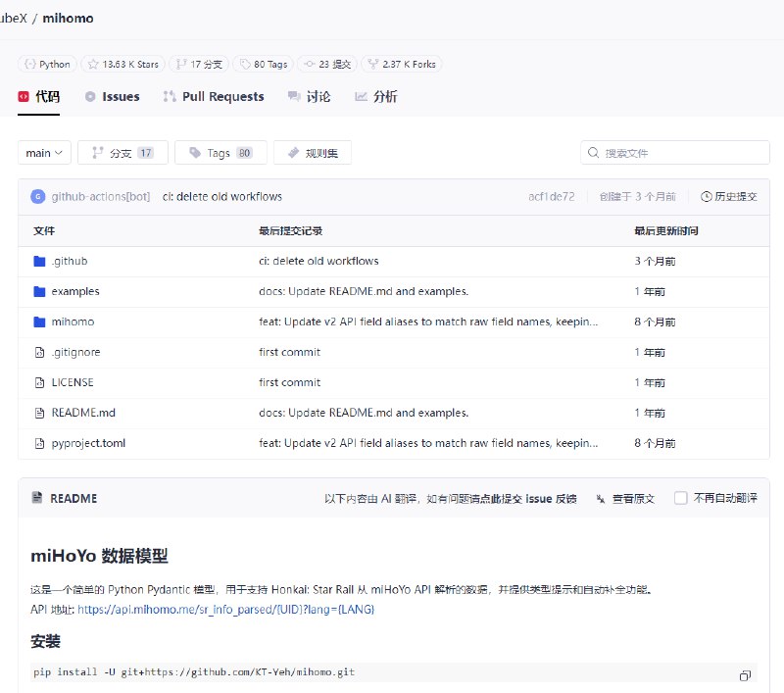
Task: Open the README.md file entry
Action: pyautogui.click(x=83, y=413)
